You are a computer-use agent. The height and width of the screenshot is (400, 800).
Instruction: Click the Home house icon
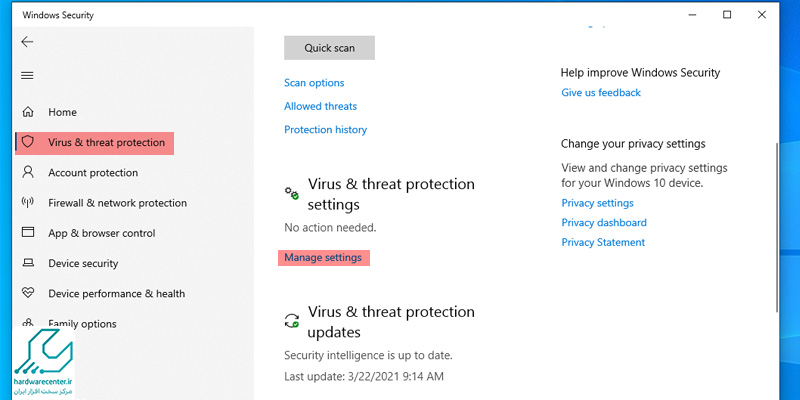pos(28,112)
